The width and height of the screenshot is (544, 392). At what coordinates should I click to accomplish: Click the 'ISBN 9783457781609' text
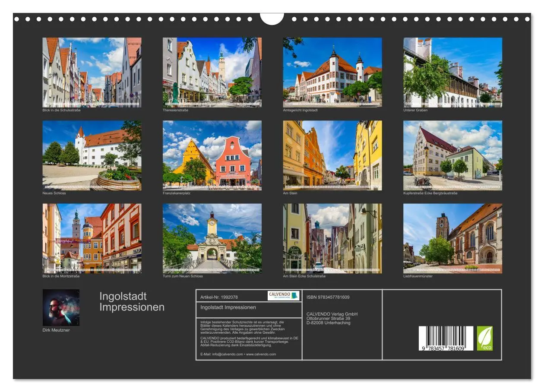click(328, 297)
